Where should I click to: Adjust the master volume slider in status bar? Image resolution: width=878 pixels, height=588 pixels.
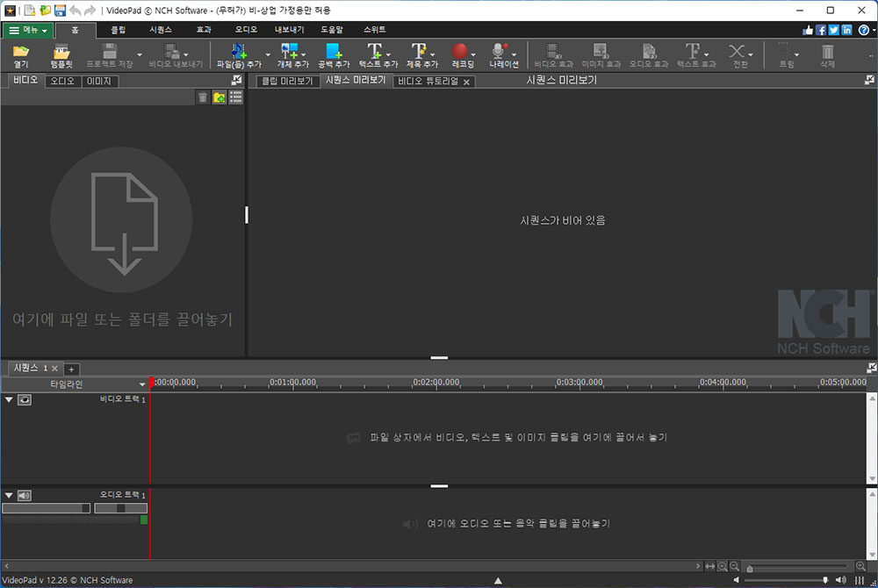point(824,580)
